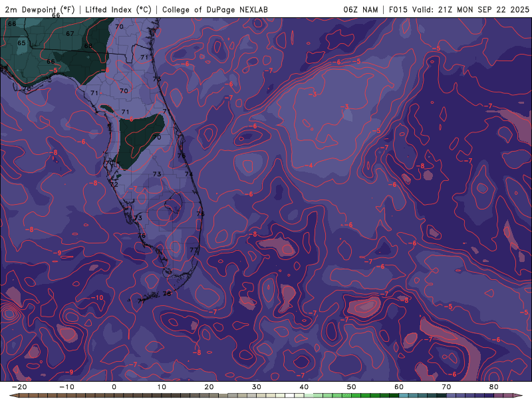Click the "80" tick label on the color scale
This screenshot has width=532, height=399.
coord(494,387)
